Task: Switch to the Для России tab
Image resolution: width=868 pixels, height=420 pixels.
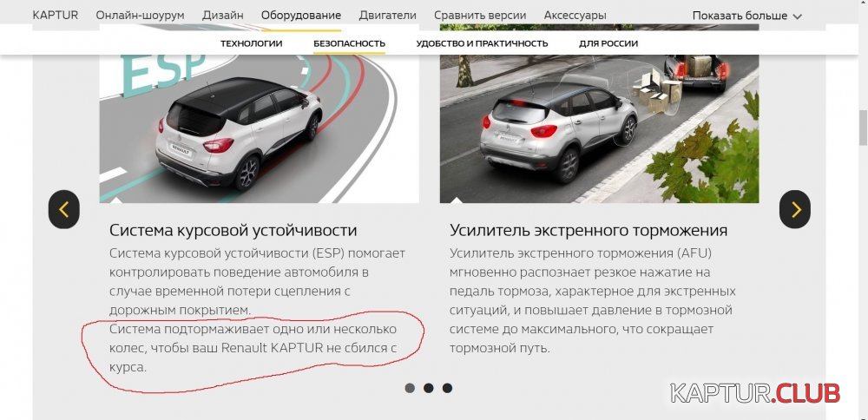Action: coord(608,43)
